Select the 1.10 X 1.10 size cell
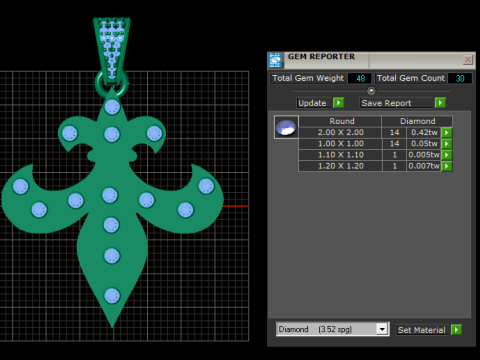The width and height of the screenshot is (480, 360). 340,155
